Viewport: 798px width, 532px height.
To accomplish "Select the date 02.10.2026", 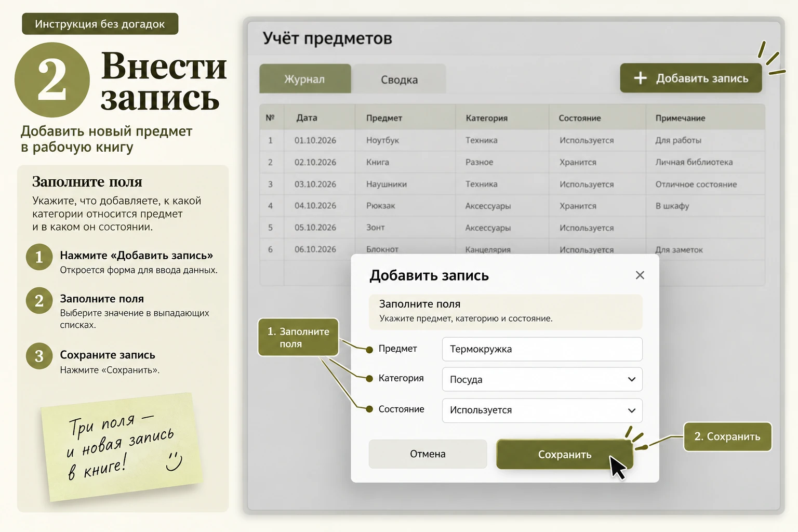I will pyautogui.click(x=315, y=162).
